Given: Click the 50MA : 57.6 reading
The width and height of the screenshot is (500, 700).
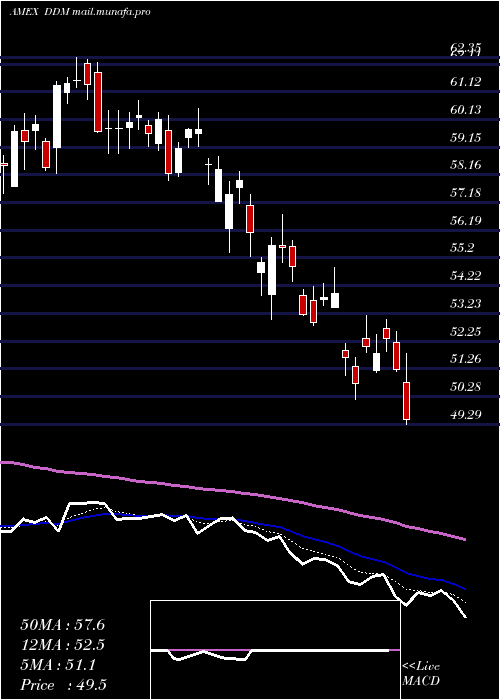Looking at the screenshot, I should [x=63, y=625].
